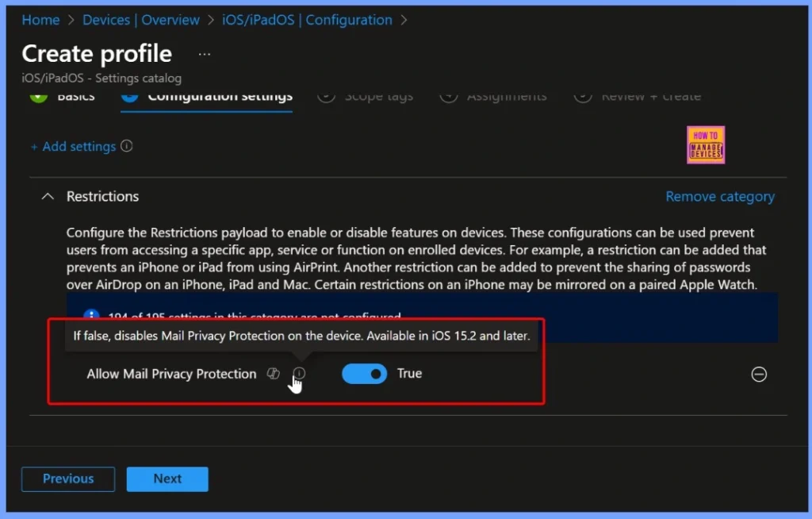Open the info tooltip for Allow Mail Privacy Protection
This screenshot has width=812, height=519.
(x=299, y=373)
